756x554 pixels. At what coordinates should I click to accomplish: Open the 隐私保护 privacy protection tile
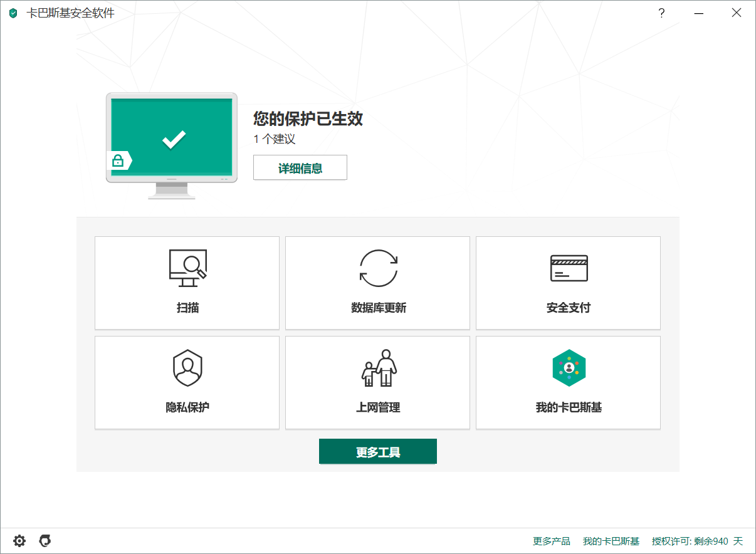(187, 382)
